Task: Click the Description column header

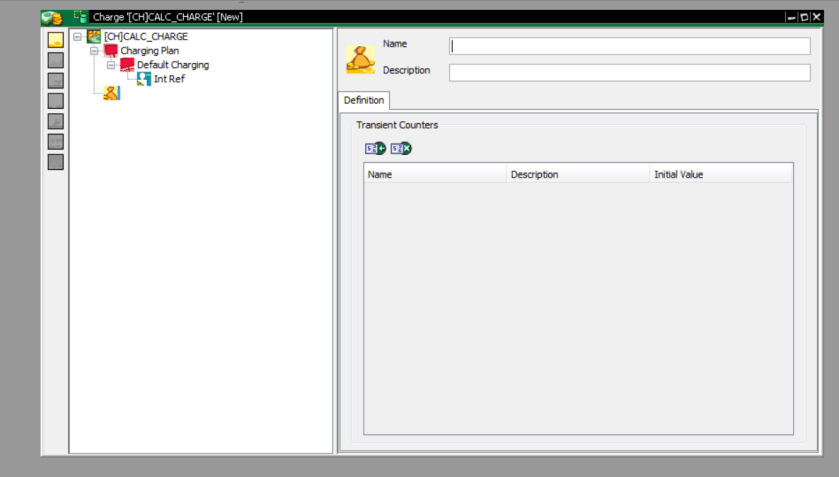Action: click(578, 175)
